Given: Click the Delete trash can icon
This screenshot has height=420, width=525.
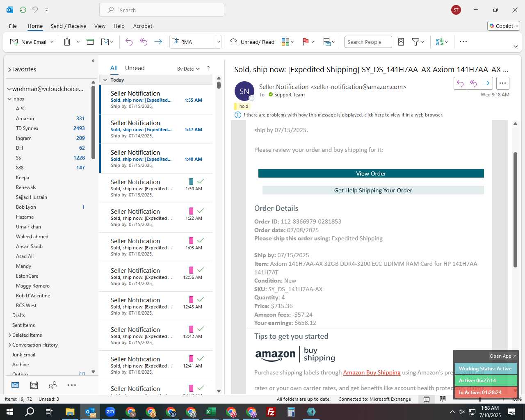Looking at the screenshot, I should click(x=67, y=42).
